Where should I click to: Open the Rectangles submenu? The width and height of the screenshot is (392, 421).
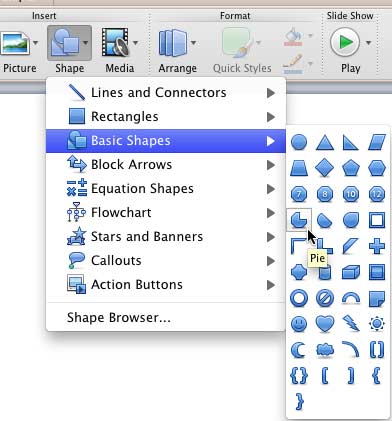tap(166, 117)
